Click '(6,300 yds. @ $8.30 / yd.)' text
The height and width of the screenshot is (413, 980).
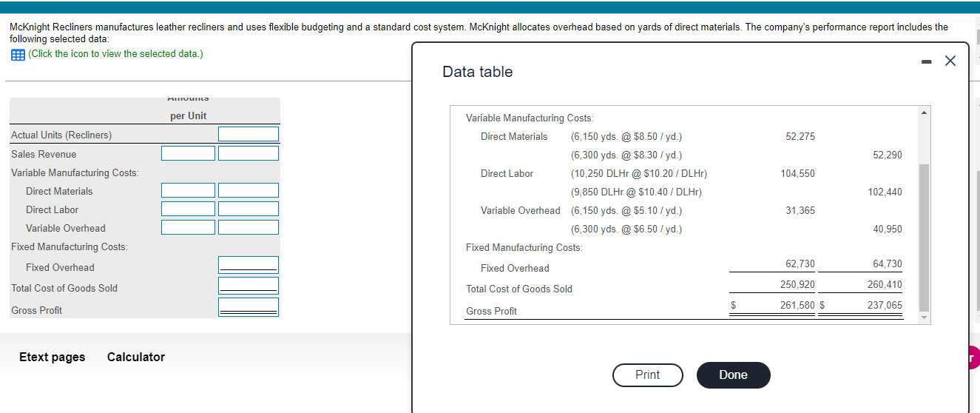tap(626, 155)
